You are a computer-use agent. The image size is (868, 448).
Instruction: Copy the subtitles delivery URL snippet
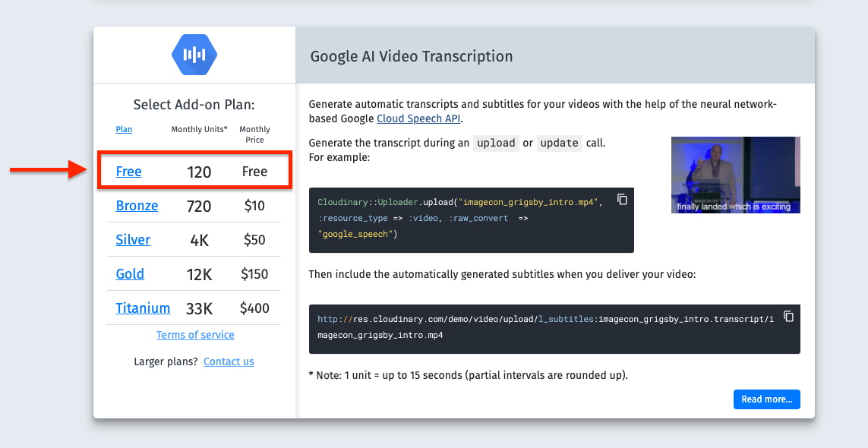pos(788,316)
